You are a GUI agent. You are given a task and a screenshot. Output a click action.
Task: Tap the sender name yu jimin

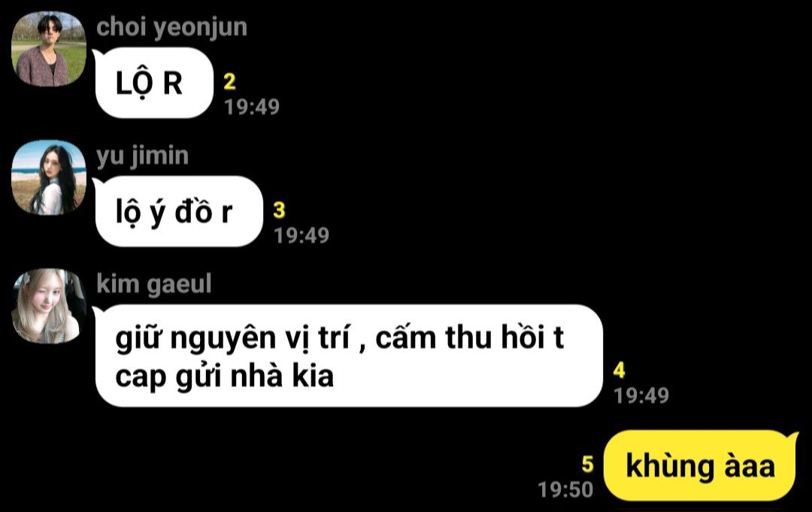pos(142,156)
